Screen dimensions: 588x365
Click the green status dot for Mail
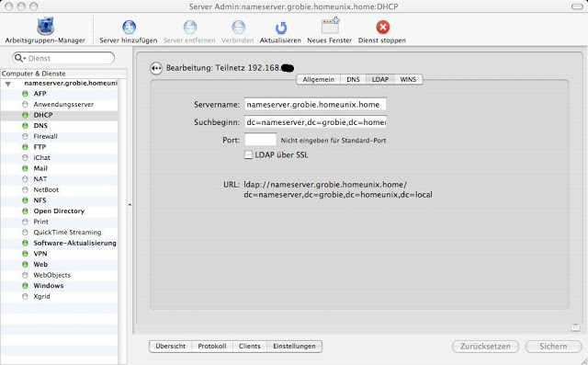25,168
